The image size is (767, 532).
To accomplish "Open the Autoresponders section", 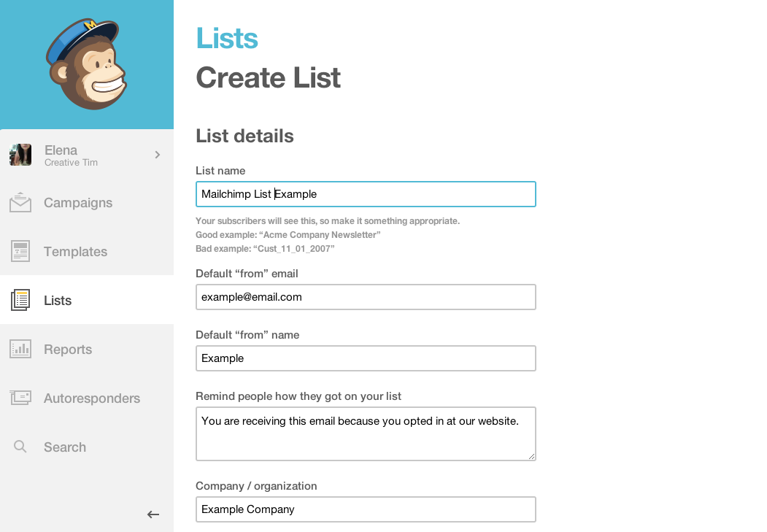I will 92,398.
